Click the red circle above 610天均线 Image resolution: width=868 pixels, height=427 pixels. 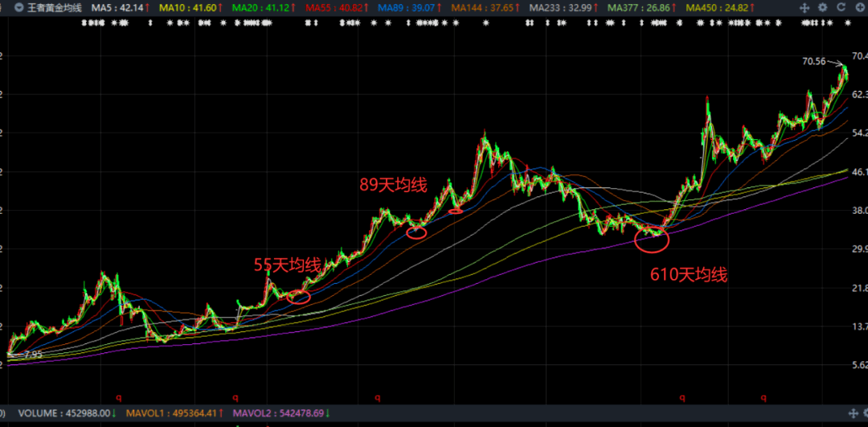click(651, 237)
